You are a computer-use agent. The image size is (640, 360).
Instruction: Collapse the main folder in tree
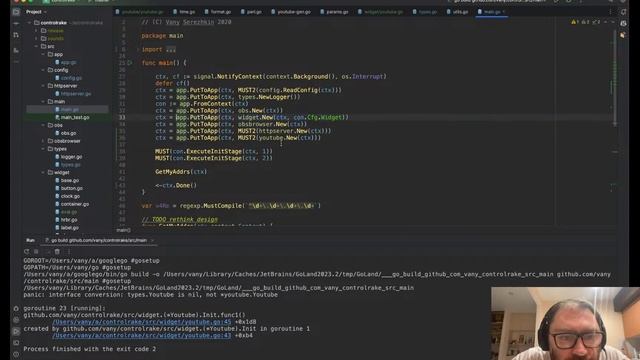pos(43,102)
